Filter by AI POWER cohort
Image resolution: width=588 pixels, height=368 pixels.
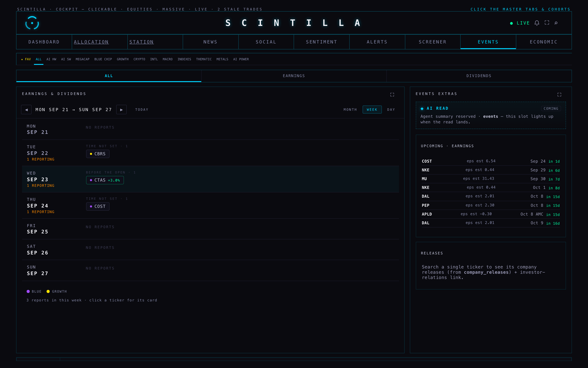pos(241,59)
